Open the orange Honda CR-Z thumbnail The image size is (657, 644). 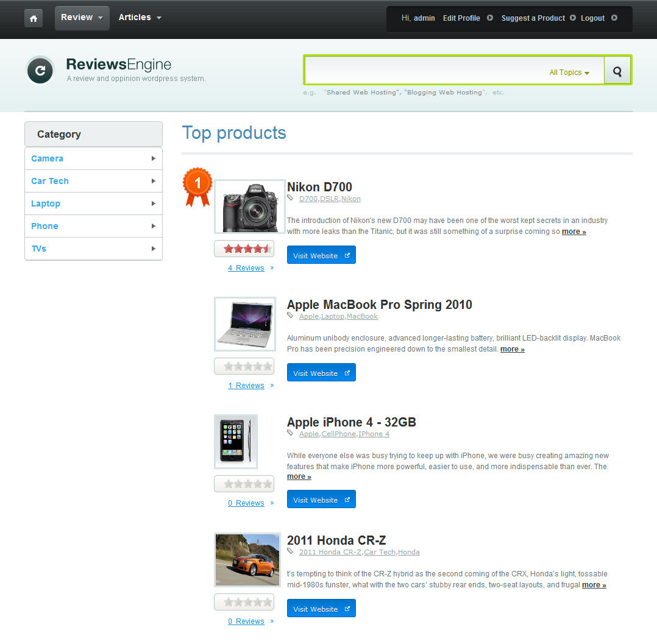tap(247, 560)
